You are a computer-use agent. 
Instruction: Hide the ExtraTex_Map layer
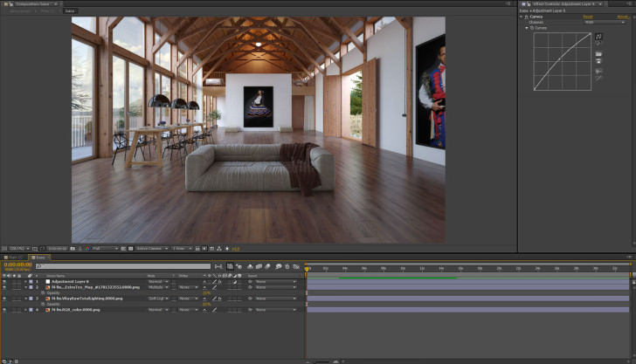coord(4,287)
